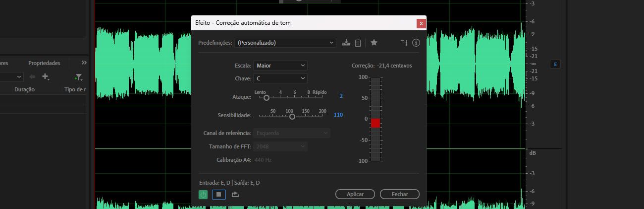The image size is (644, 209).
Task: Click the Aplicar button
Action: [x=355, y=194]
